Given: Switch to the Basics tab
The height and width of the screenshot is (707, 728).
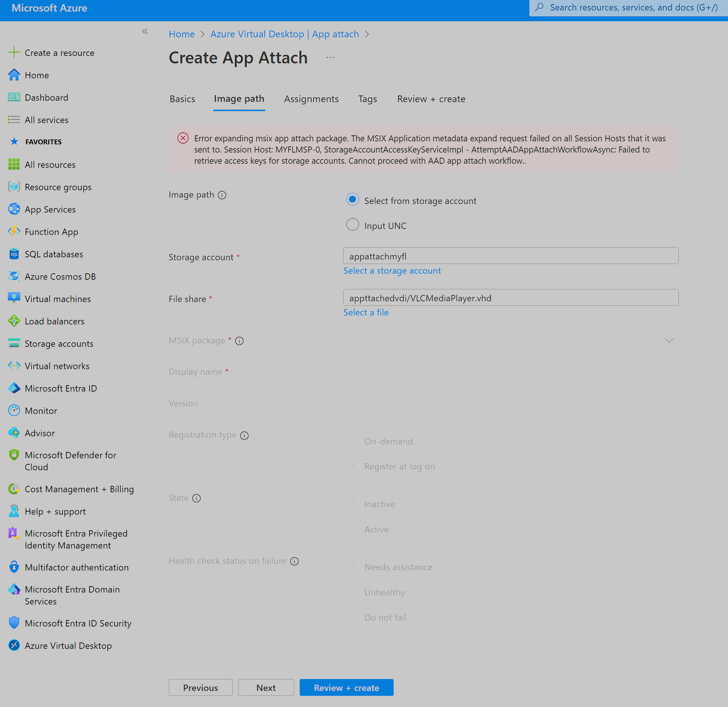Looking at the screenshot, I should coord(182,99).
